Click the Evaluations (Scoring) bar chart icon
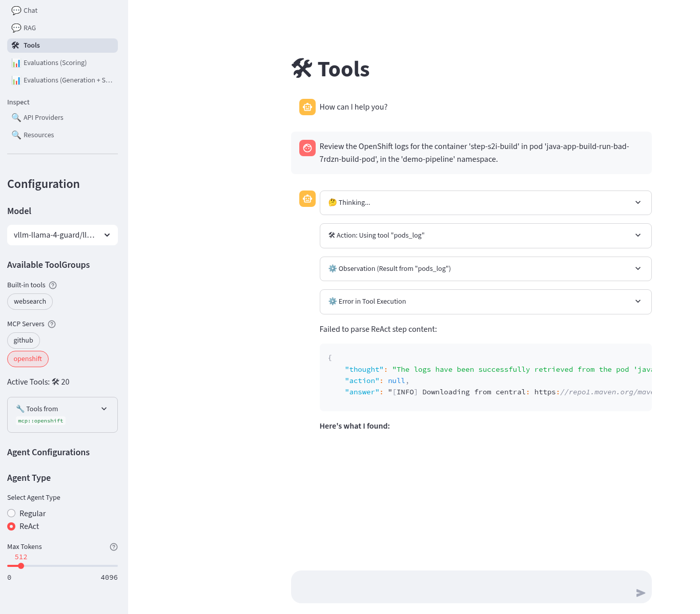 tap(16, 62)
